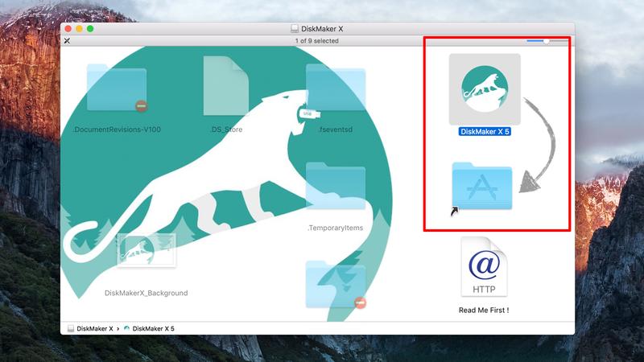The height and width of the screenshot is (362, 644).
Task: Select the .fseventsd folder icon
Action: coord(336,88)
